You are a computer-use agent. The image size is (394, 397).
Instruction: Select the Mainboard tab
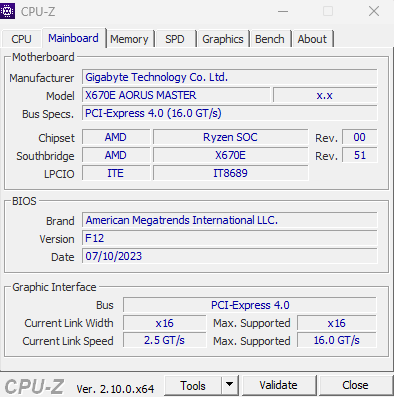(x=73, y=38)
